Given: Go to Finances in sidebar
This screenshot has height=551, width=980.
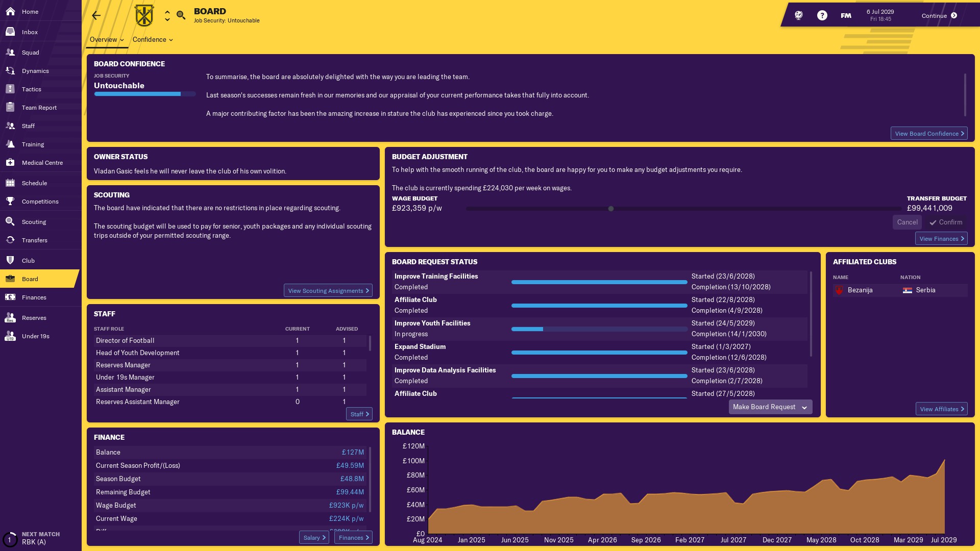Looking at the screenshot, I should (34, 297).
